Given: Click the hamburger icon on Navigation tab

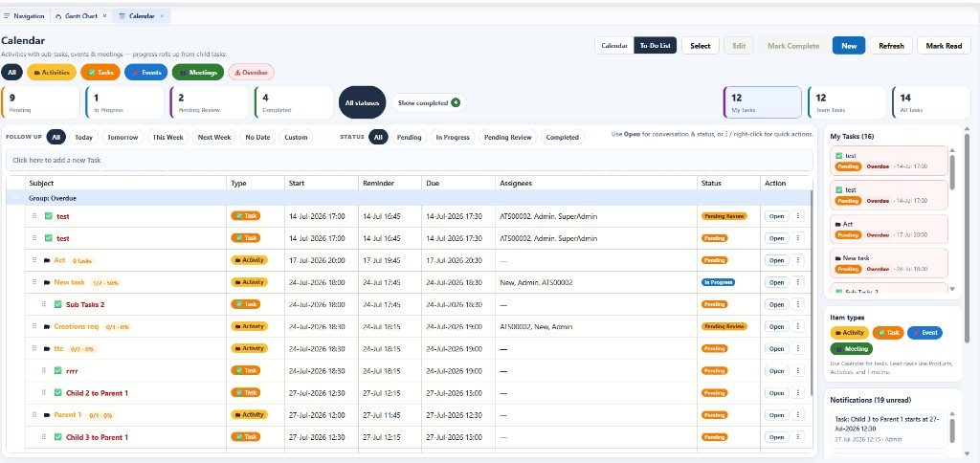Looking at the screenshot, I should coord(7,16).
